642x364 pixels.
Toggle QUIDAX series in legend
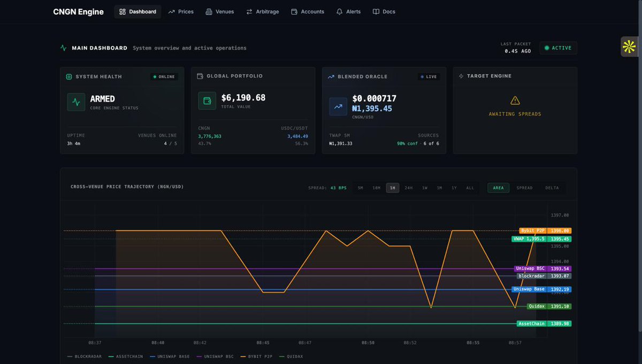tap(291, 357)
